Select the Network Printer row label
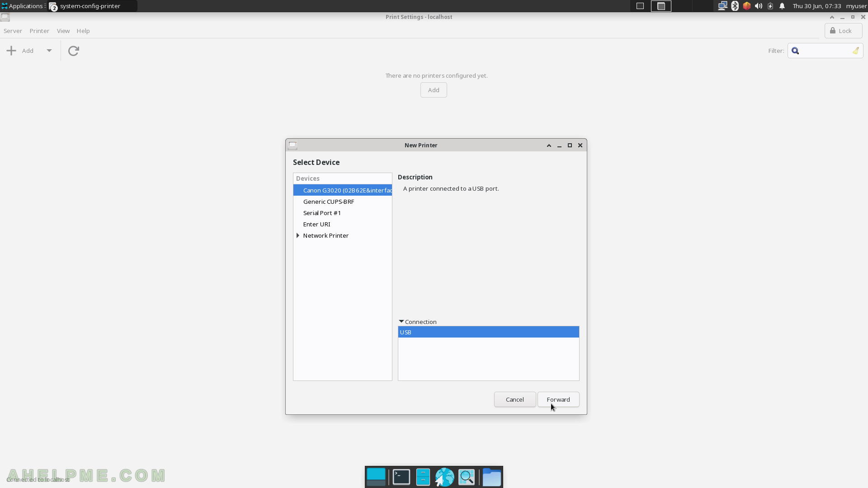The height and width of the screenshot is (488, 868). click(x=326, y=235)
